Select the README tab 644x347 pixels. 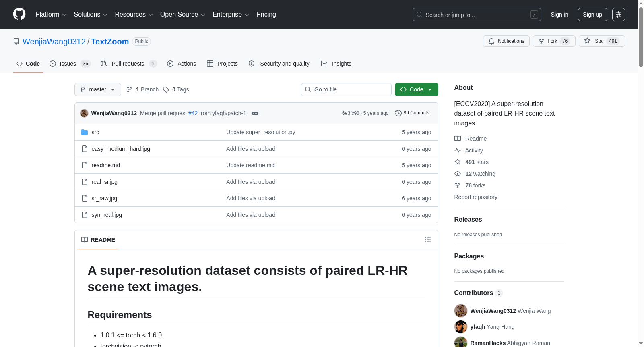click(x=98, y=240)
